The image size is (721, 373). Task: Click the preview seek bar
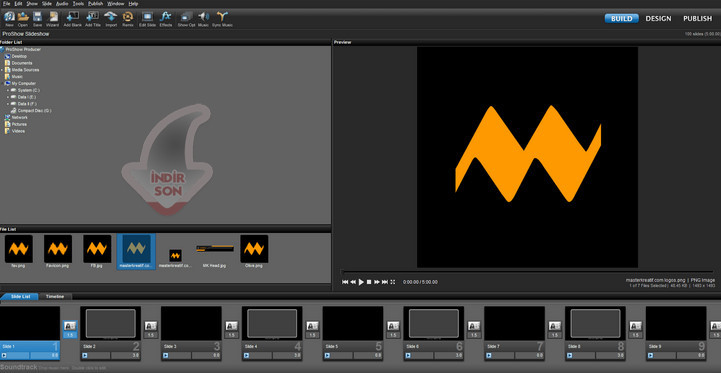527,272
